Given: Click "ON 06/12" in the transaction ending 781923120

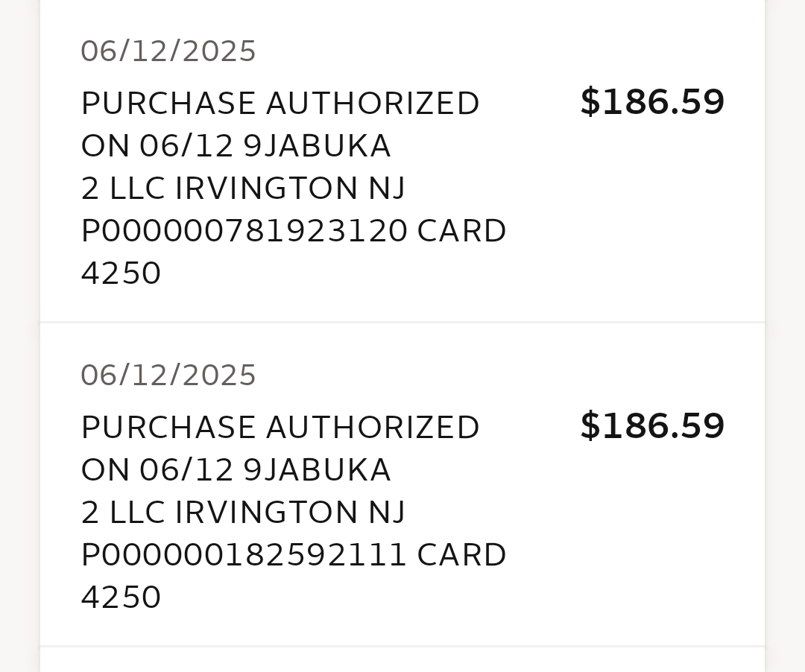Looking at the screenshot, I should pos(157,146).
